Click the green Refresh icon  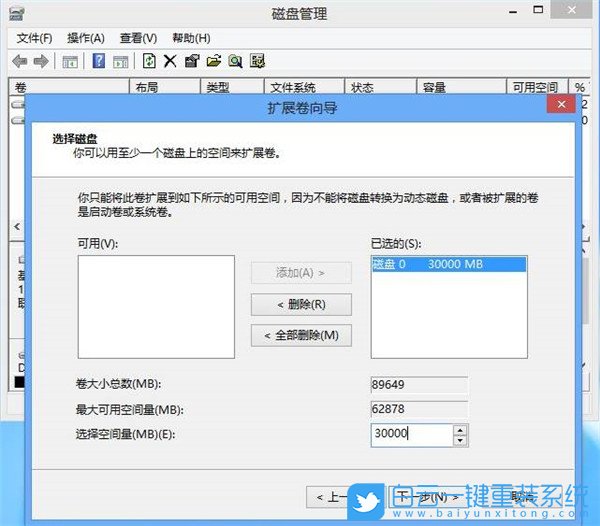[149, 61]
